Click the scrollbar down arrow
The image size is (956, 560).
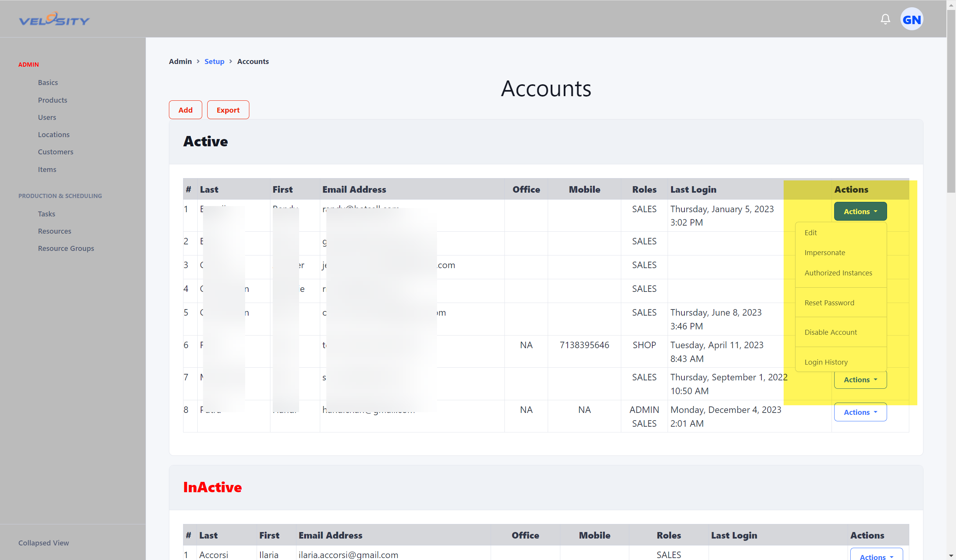click(951, 555)
